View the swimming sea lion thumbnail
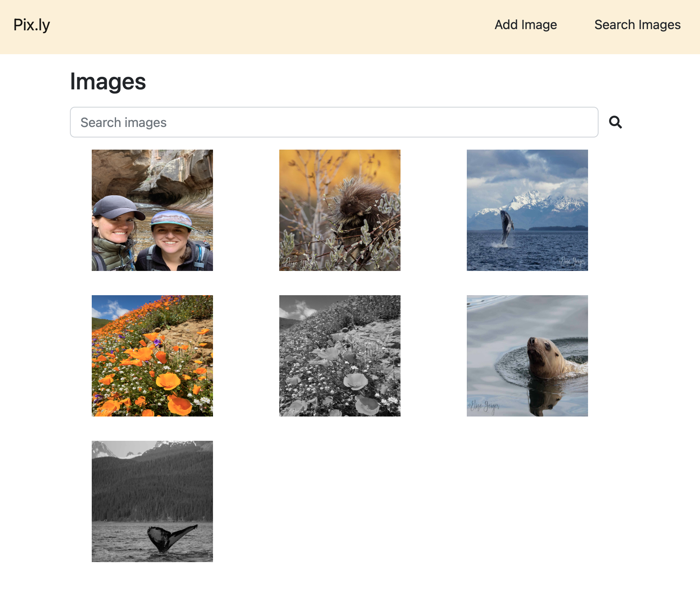 point(527,356)
